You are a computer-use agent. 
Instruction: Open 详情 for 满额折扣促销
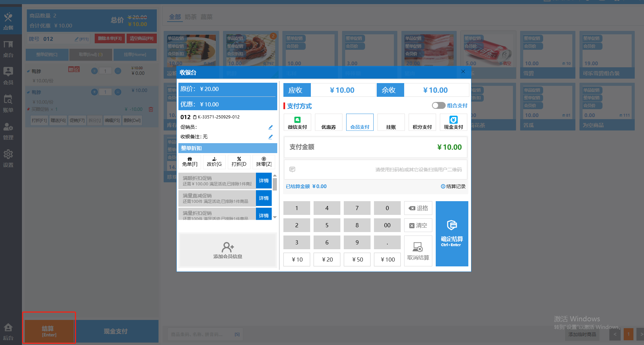click(x=264, y=181)
